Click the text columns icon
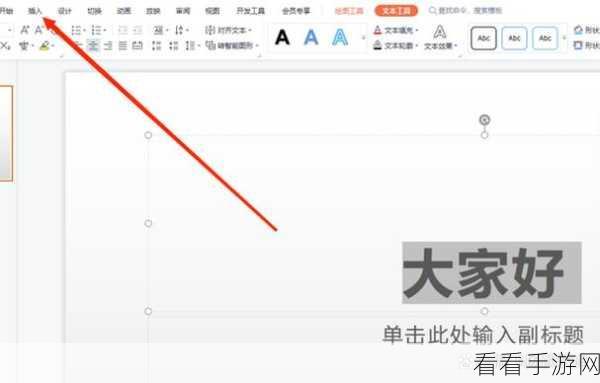This screenshot has height=383, width=600. 190,46
